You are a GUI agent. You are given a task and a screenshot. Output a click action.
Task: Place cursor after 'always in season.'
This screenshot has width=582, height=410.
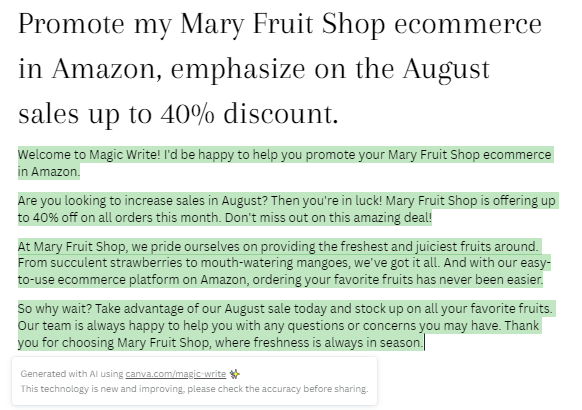(424, 343)
